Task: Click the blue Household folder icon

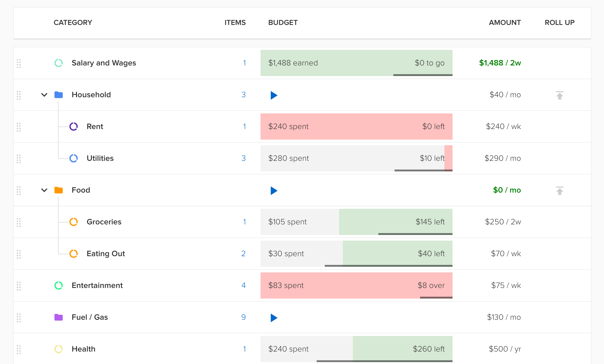Action: [x=59, y=95]
